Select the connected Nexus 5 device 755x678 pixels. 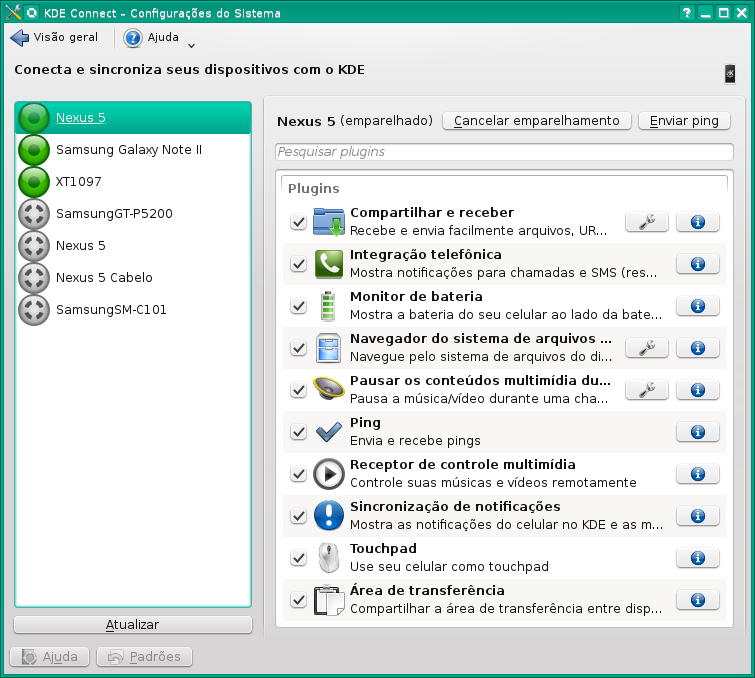(x=133, y=118)
